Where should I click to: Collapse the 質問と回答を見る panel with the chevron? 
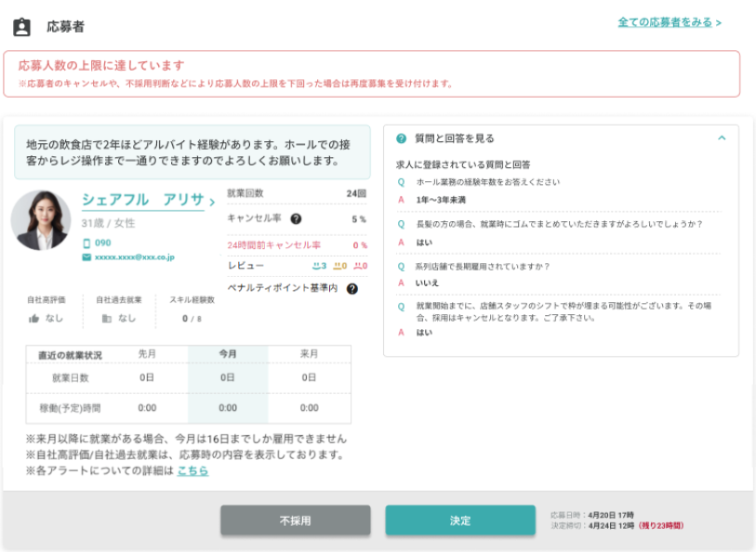[722, 138]
